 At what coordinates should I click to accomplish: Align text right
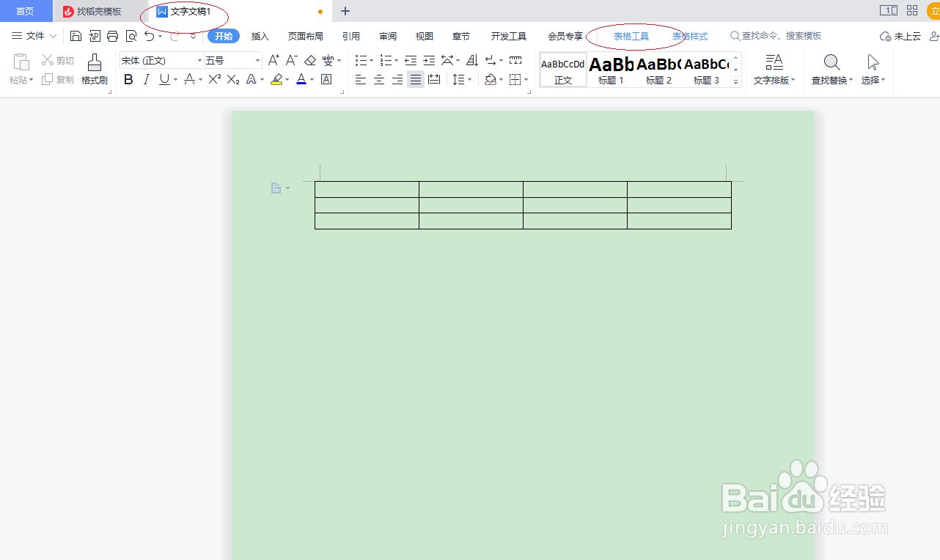coord(397,79)
